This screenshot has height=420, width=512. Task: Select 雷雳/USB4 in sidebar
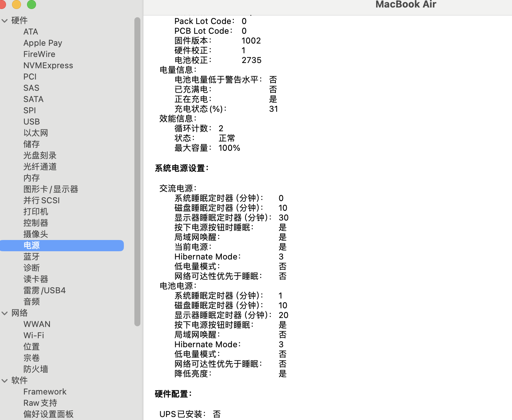44,291
